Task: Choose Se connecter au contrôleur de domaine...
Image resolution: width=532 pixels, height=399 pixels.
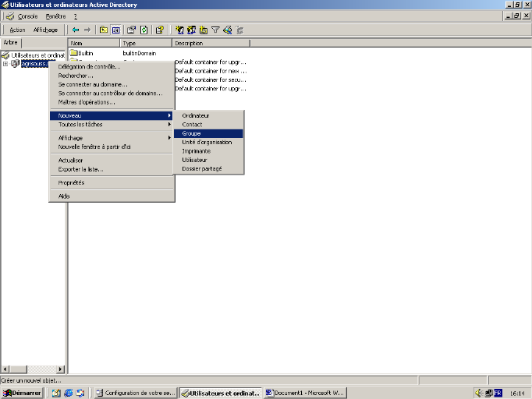Action: point(112,94)
